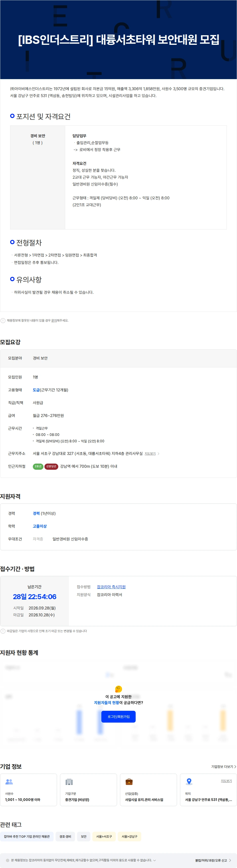Click the 로그인/회원가입 button
237x868 pixels.
[118, 717]
